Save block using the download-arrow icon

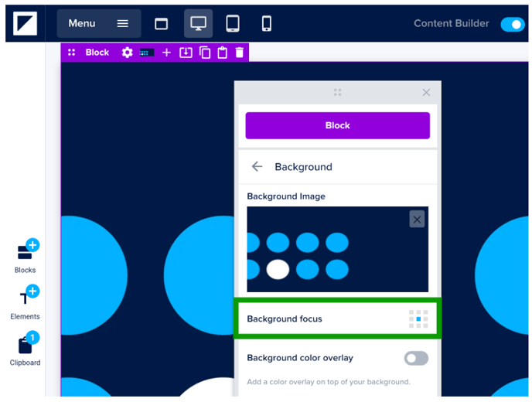point(186,53)
